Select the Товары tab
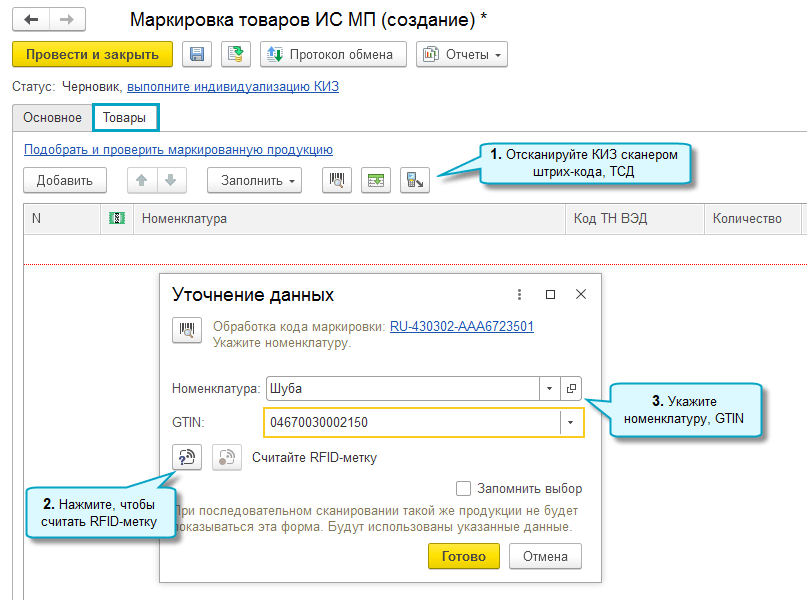 pos(126,118)
